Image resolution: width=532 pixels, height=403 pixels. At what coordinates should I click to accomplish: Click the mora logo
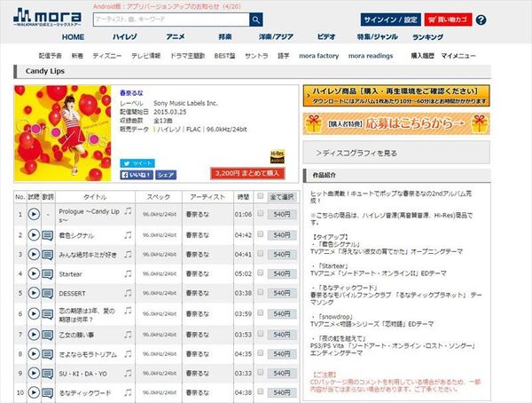click(48, 17)
